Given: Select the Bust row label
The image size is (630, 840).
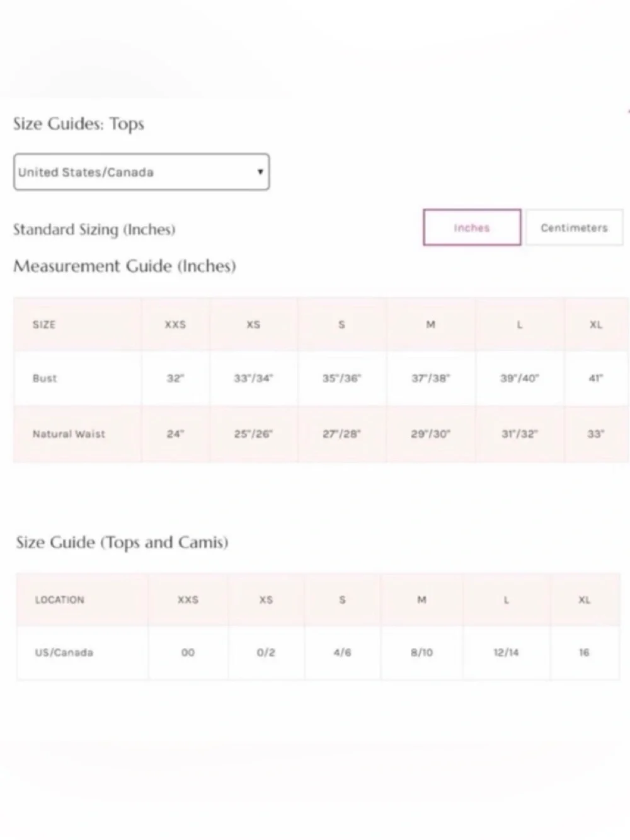Looking at the screenshot, I should [x=45, y=379].
